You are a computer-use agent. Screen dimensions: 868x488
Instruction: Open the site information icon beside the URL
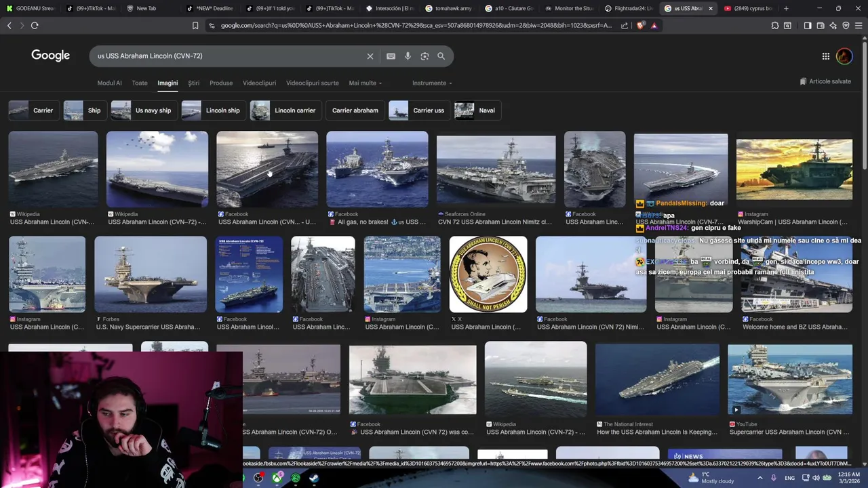tap(212, 26)
